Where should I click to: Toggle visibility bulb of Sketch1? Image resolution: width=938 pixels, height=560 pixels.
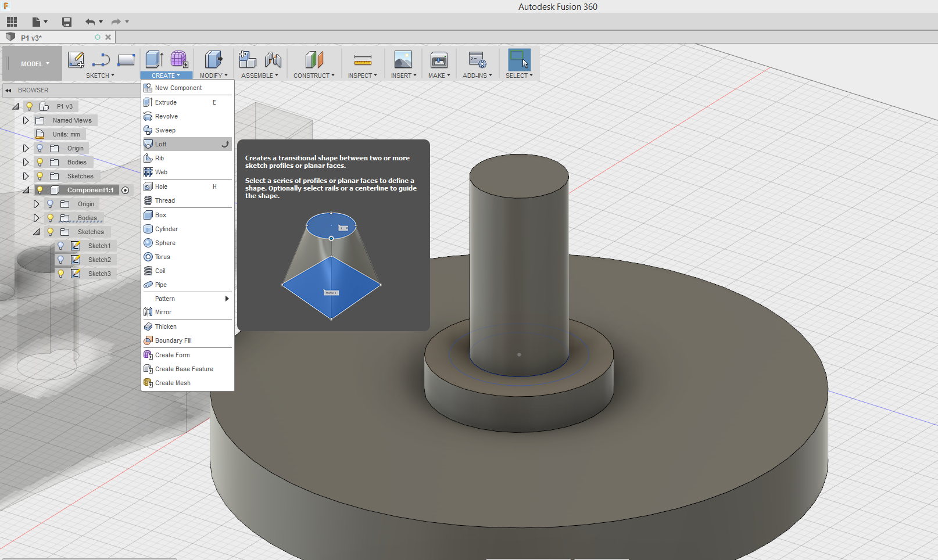click(x=61, y=246)
